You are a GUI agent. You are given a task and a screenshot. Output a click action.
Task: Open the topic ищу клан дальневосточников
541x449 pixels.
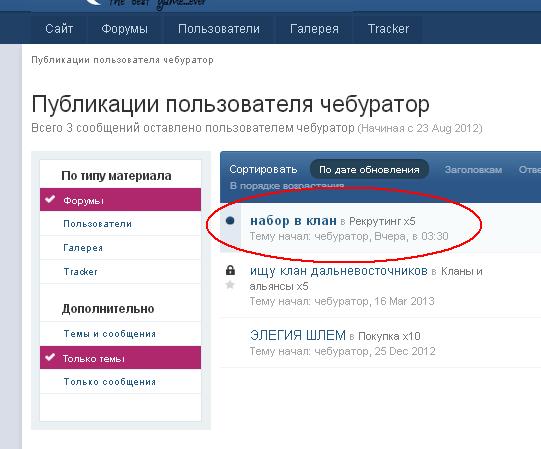(339, 271)
